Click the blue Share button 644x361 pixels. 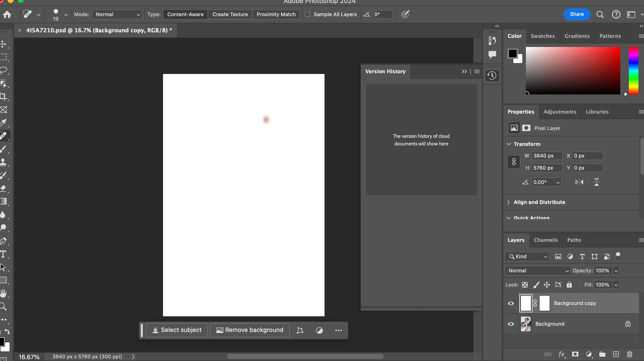pos(577,14)
